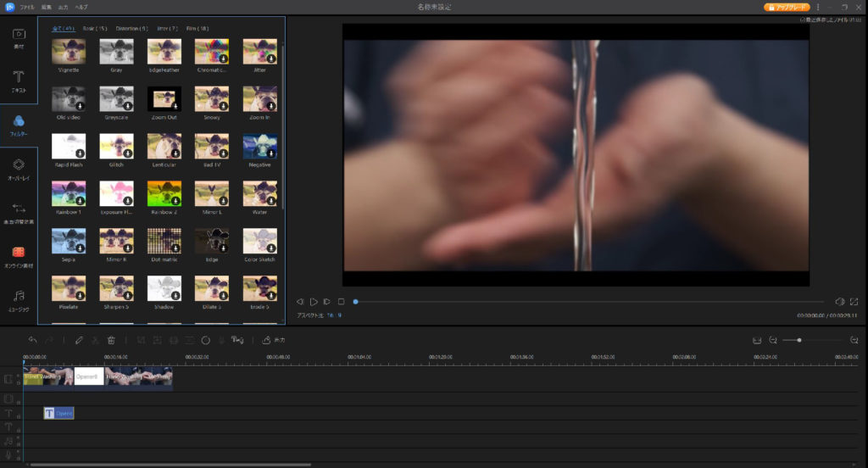Viewport: 868px width, 468px height.
Task: Select the Vignette filter thumbnail
Action: (x=69, y=52)
